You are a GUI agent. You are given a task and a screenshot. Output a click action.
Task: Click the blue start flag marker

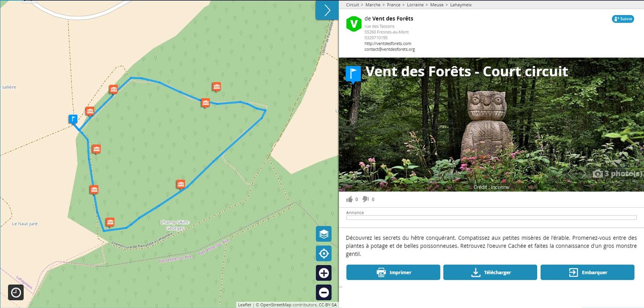pyautogui.click(x=73, y=119)
